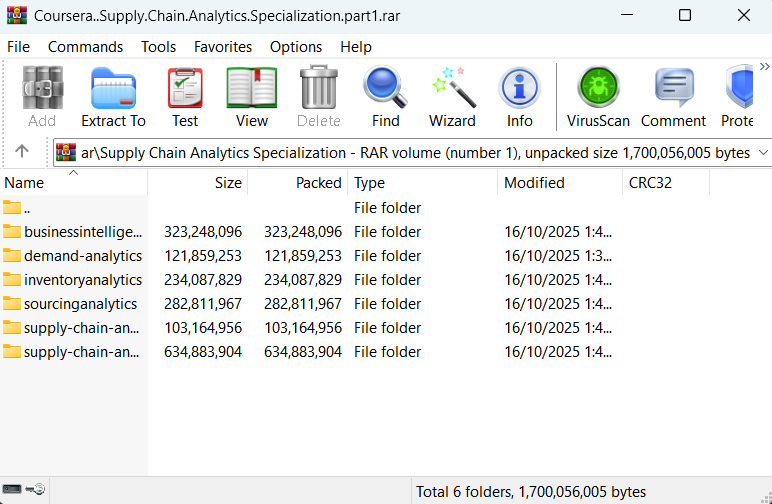Open the Commands menu
772x504 pixels.
[x=85, y=47]
